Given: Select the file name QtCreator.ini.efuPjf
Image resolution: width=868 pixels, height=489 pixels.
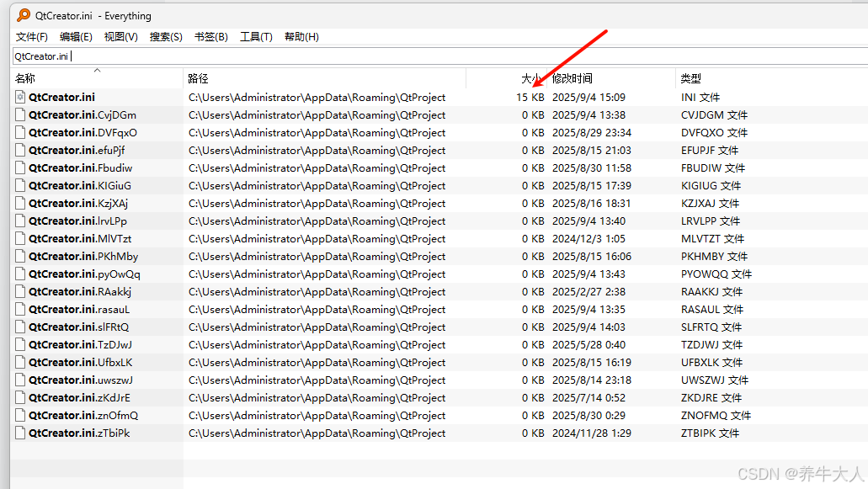Looking at the screenshot, I should tap(77, 151).
